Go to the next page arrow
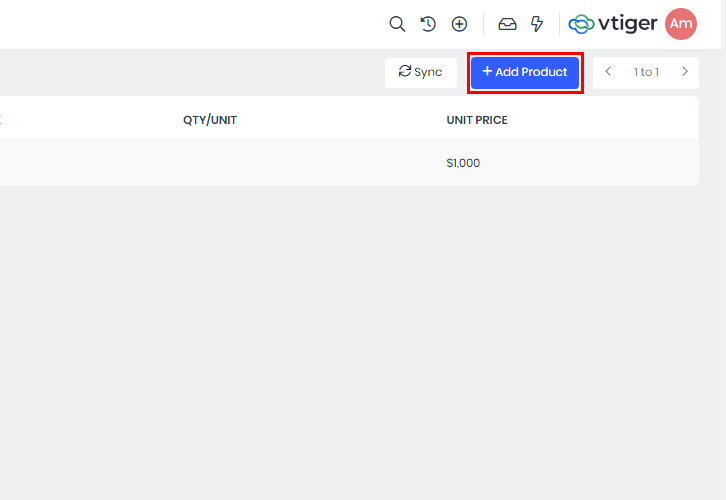This screenshot has width=726, height=500. [685, 72]
